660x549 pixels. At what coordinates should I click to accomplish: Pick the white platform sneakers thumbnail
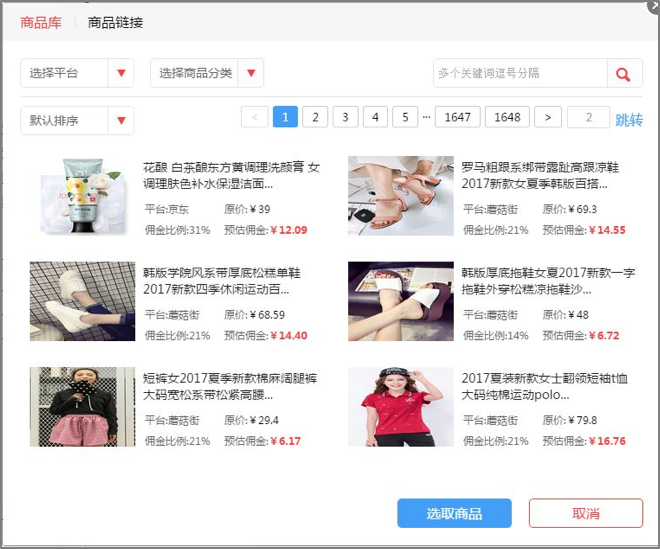(x=82, y=301)
